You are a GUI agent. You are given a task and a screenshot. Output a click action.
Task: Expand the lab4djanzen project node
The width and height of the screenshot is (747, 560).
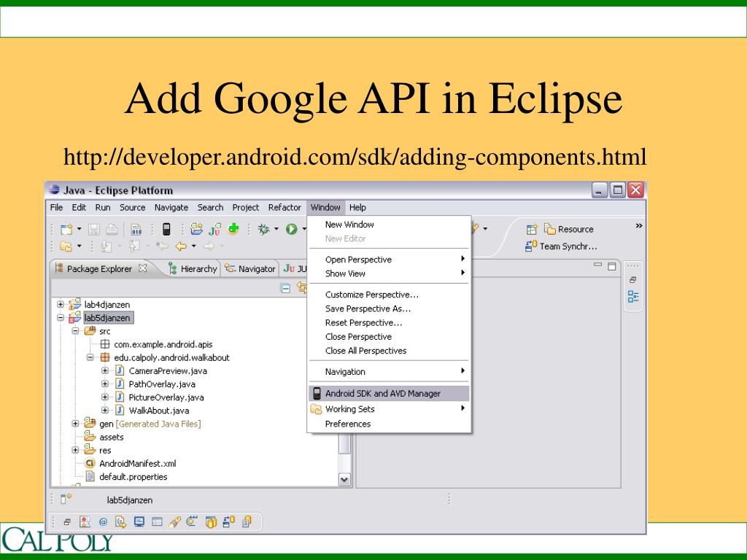[x=61, y=304]
